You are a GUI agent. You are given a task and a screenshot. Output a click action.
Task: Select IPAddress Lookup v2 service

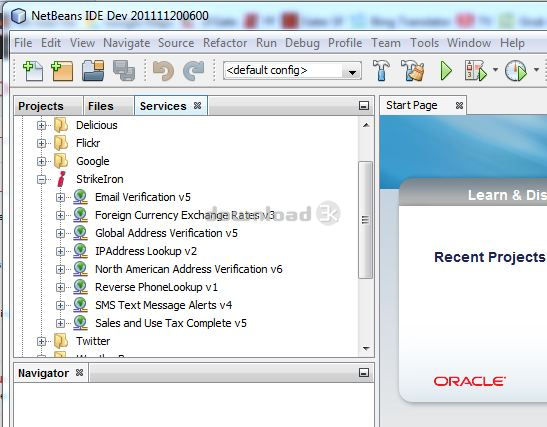[x=146, y=251]
